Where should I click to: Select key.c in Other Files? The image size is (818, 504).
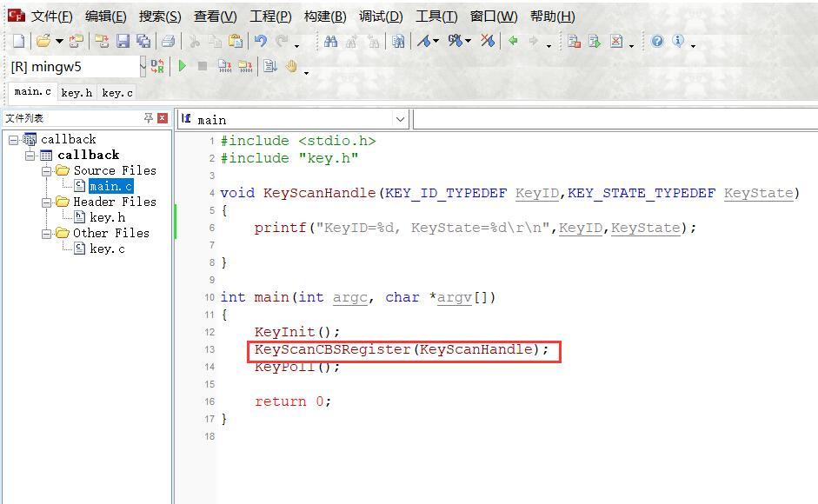point(107,249)
